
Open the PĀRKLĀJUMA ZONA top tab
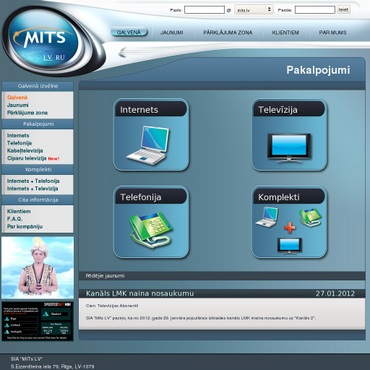[228, 33]
